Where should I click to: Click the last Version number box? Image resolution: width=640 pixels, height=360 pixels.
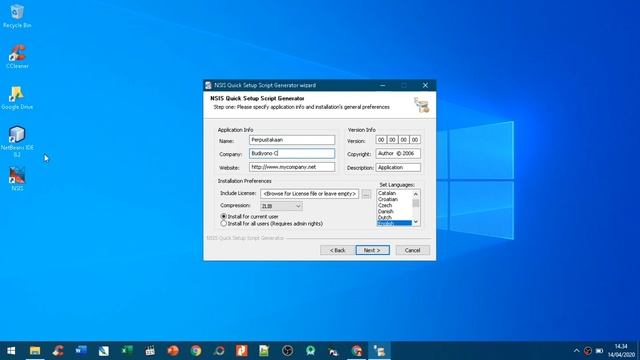(415, 140)
